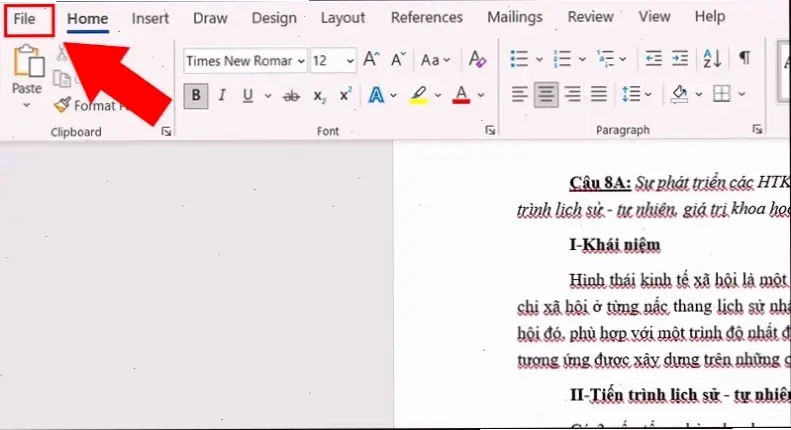Expand Text Effects dropdown arrow

393,95
